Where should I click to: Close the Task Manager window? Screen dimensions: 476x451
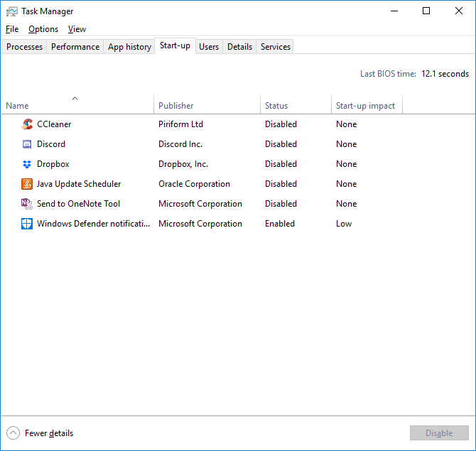point(459,11)
